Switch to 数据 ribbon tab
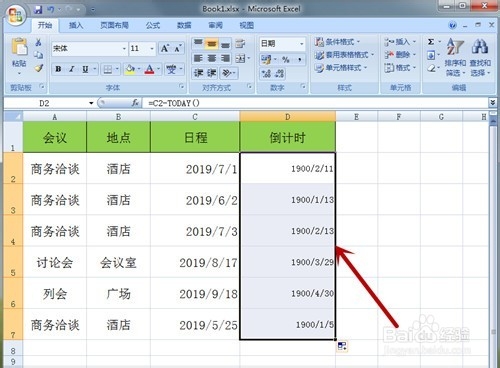 coord(184,25)
